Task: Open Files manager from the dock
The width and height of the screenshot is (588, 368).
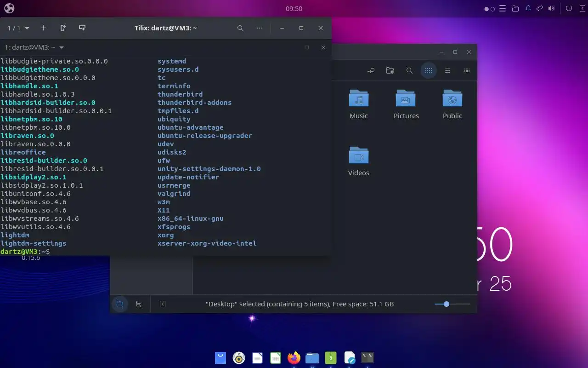Action: (312, 357)
